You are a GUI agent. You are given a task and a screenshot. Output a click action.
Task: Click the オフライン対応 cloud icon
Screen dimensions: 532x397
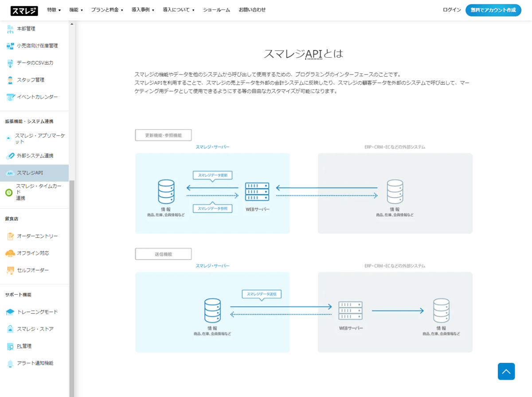pyautogui.click(x=10, y=253)
